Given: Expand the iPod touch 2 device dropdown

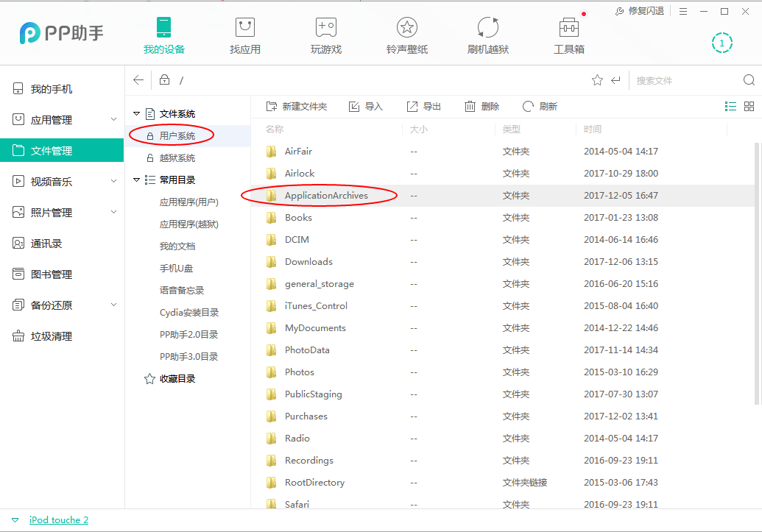Looking at the screenshot, I should coord(15,519).
